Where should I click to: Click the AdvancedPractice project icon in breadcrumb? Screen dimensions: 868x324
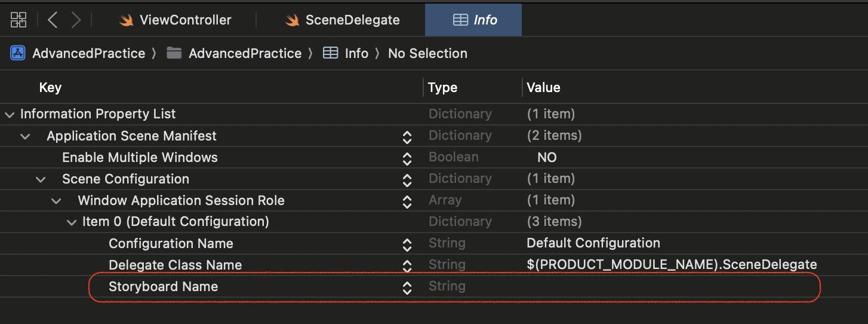tap(18, 53)
